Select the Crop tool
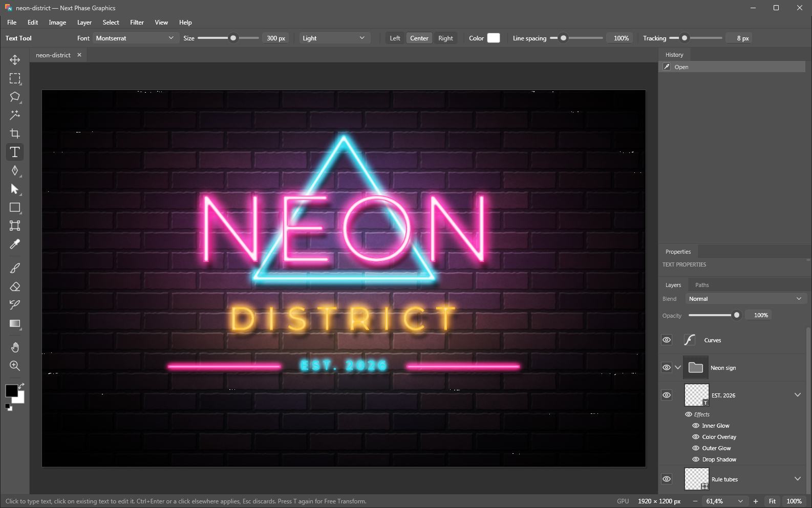 (15, 134)
